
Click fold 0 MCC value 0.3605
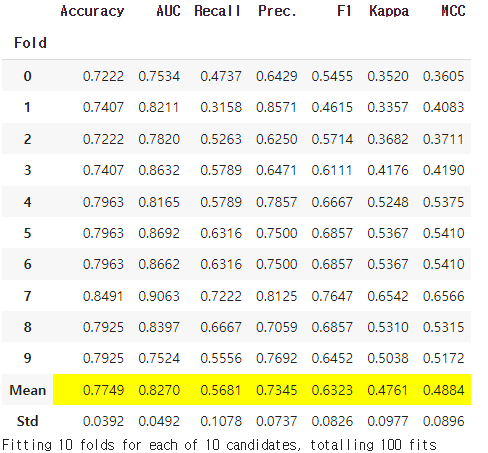[x=443, y=76]
